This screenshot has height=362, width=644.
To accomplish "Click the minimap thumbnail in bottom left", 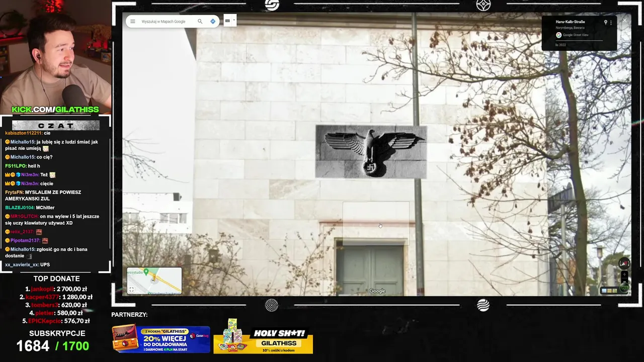I will click(154, 281).
